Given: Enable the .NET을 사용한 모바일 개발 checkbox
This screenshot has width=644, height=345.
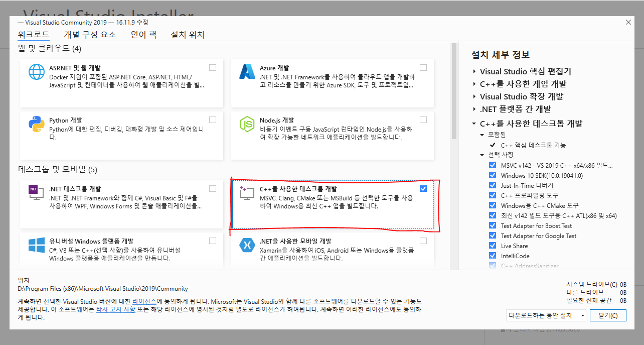Looking at the screenshot, I should tap(423, 241).
